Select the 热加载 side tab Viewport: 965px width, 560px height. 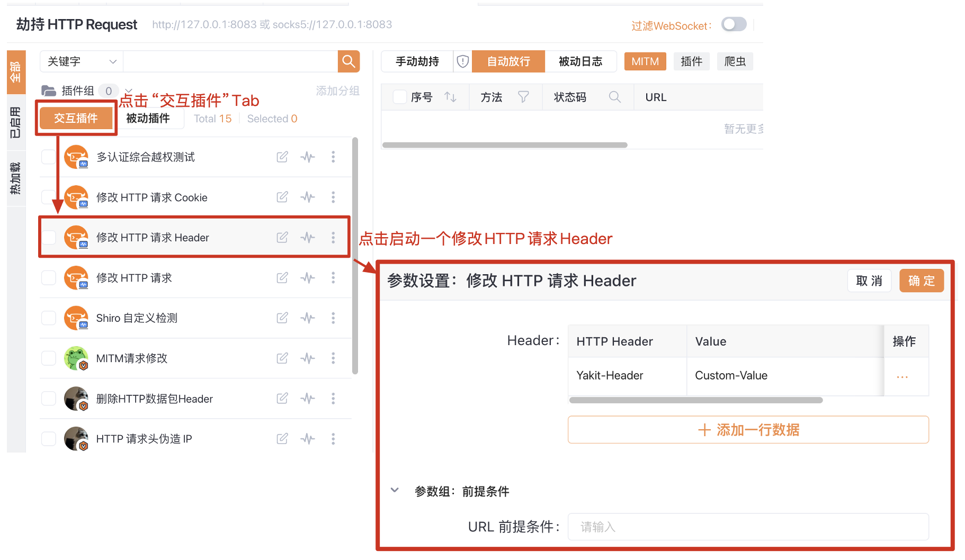16,178
